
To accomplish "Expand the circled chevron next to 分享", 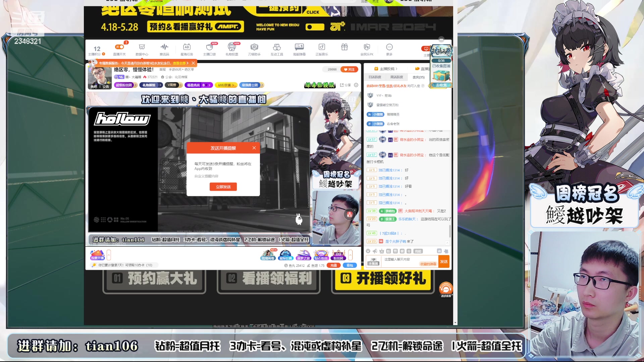I will pyautogui.click(x=356, y=85).
